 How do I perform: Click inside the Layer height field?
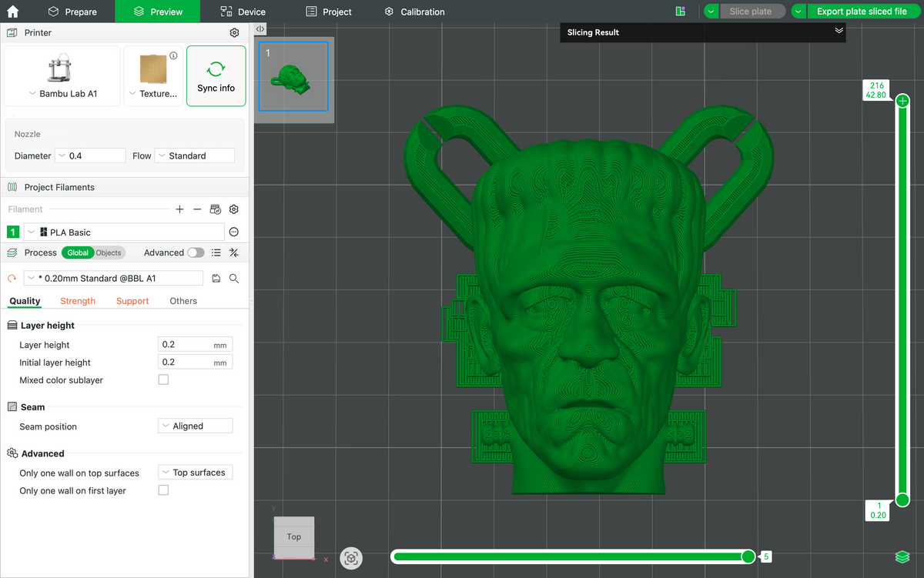196,345
